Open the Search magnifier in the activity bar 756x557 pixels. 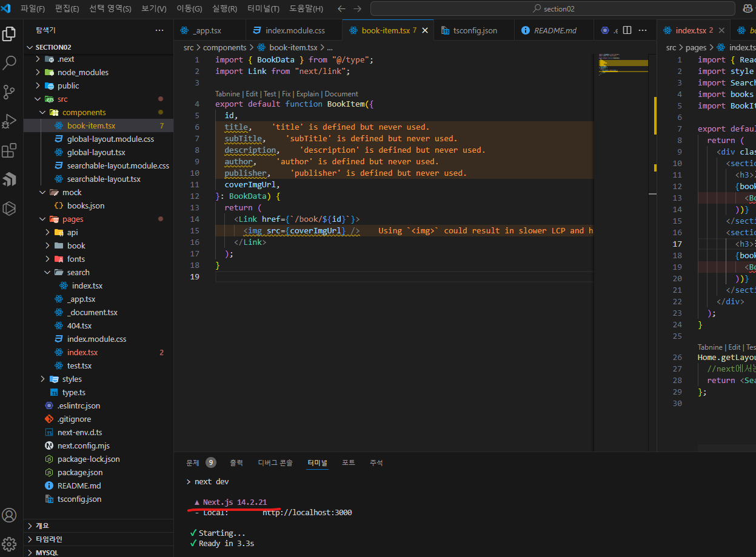pyautogui.click(x=9, y=62)
